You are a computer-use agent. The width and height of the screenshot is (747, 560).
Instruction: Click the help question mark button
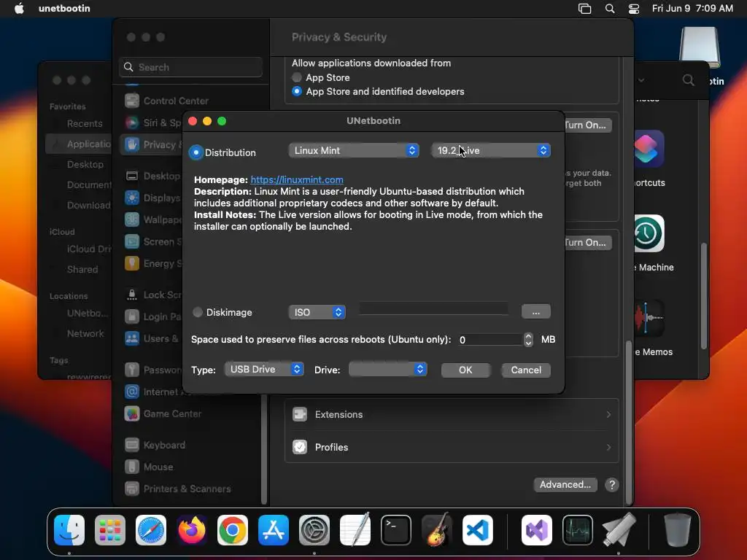pos(612,485)
